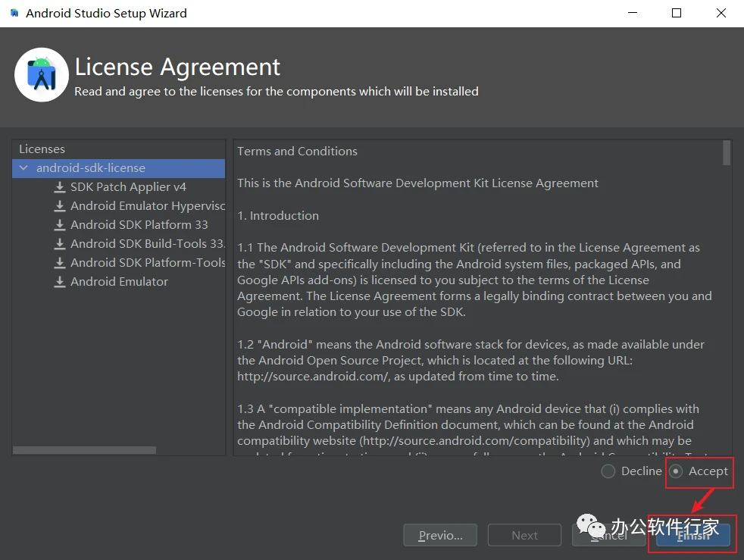Viewport: 744px width, 560px height.
Task: Click download icon beside SDK Patch Applier v4
Action: [60, 187]
